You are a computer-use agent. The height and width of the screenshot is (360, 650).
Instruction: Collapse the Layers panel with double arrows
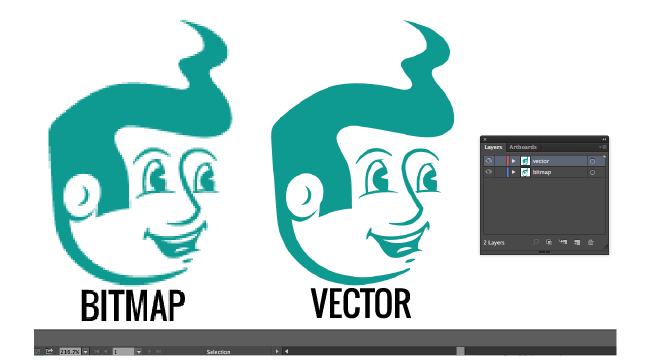click(x=604, y=139)
